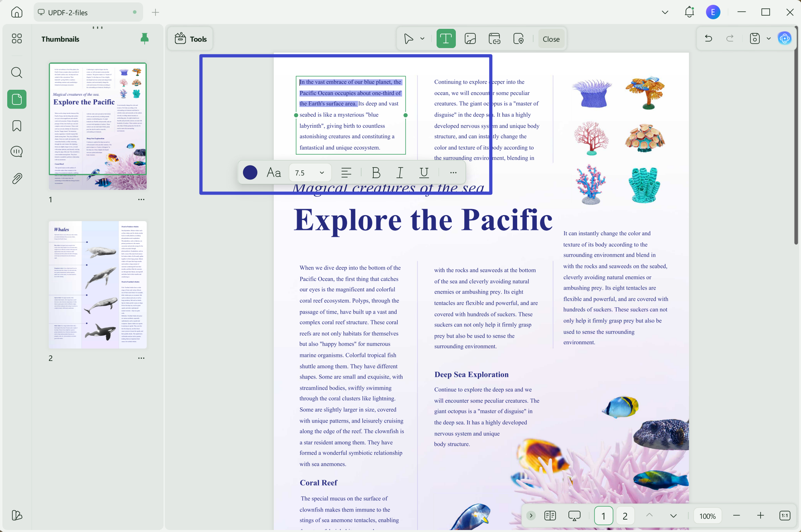This screenshot has width=801, height=532.
Task: Click the current page number 1 field
Action: click(x=603, y=516)
